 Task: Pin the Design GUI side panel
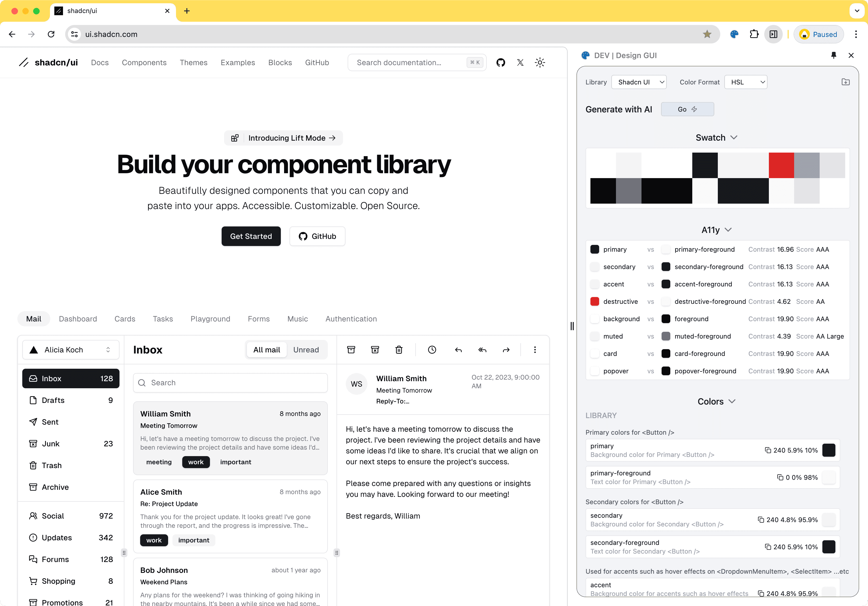point(834,55)
